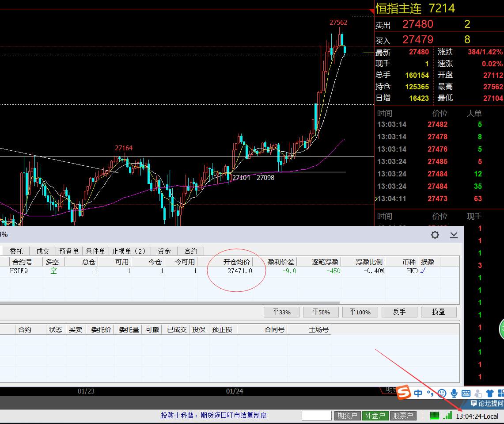Click the 27164 price label on chart
The image size is (504, 424).
pos(124,148)
